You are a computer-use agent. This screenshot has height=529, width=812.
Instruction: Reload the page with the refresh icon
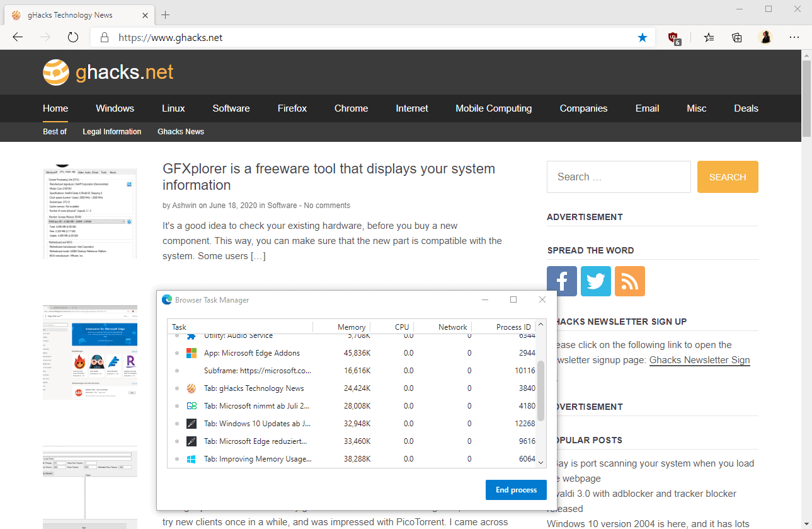73,37
